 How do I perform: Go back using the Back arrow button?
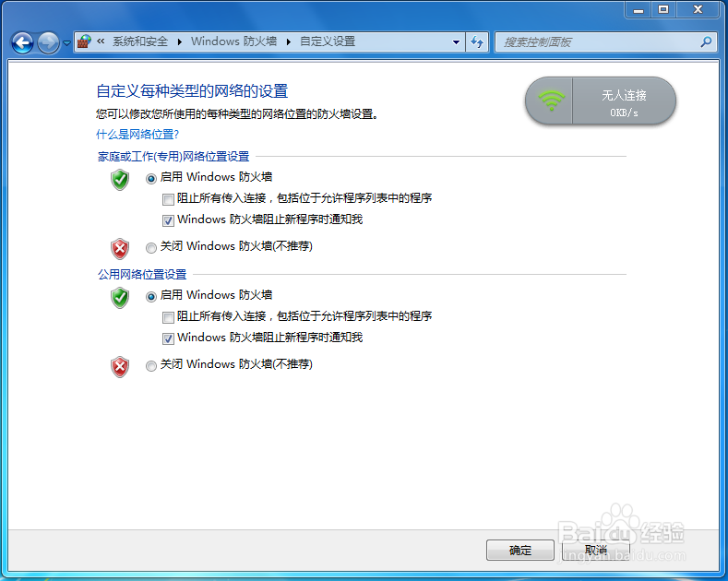pos(22,42)
